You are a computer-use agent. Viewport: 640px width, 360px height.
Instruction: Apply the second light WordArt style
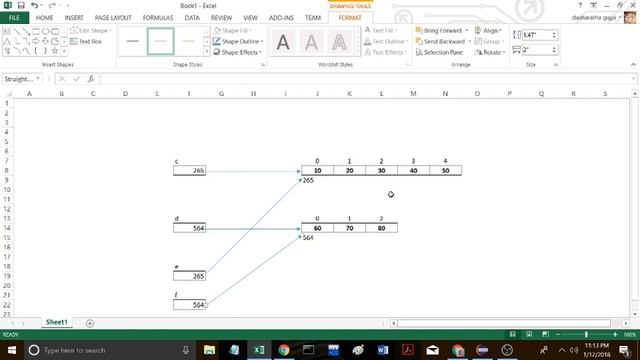311,42
